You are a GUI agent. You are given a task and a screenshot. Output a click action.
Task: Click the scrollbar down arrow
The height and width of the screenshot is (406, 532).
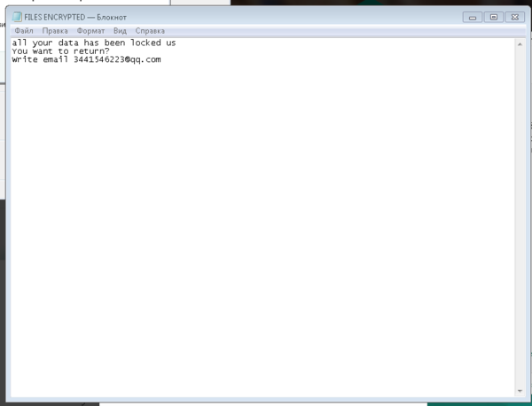[x=520, y=391]
